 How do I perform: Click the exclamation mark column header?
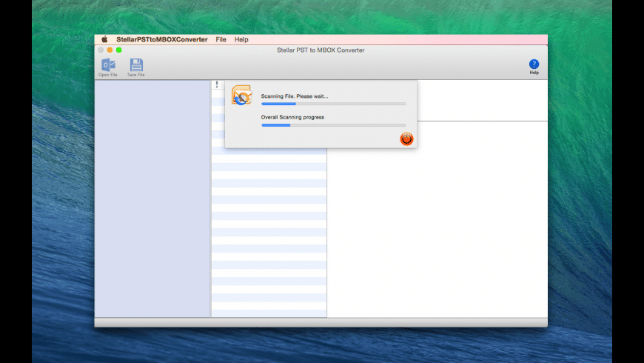(217, 84)
